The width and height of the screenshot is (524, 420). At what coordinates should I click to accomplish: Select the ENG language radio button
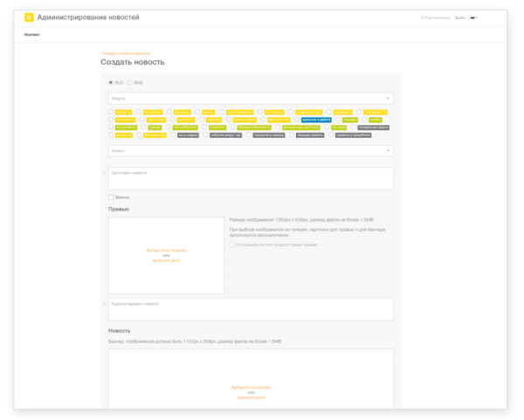(130, 82)
